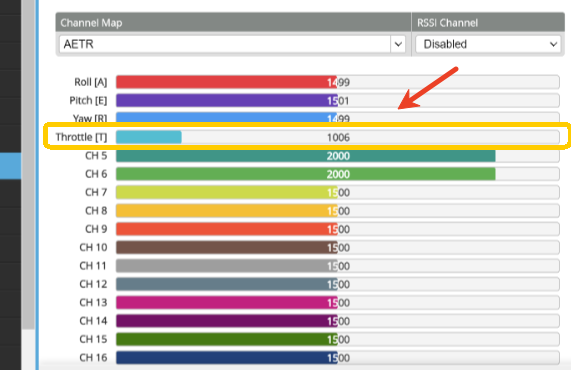Screen dimensions: 571x370
Task: Expand the RSSI Channel Disabled dropdown
Action: (x=488, y=44)
